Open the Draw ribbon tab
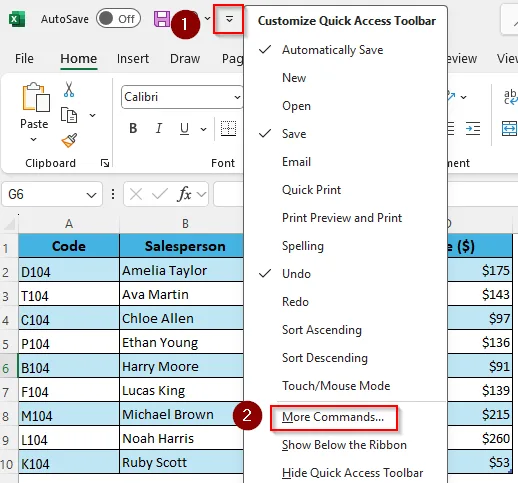The image size is (518, 483). 185,59
